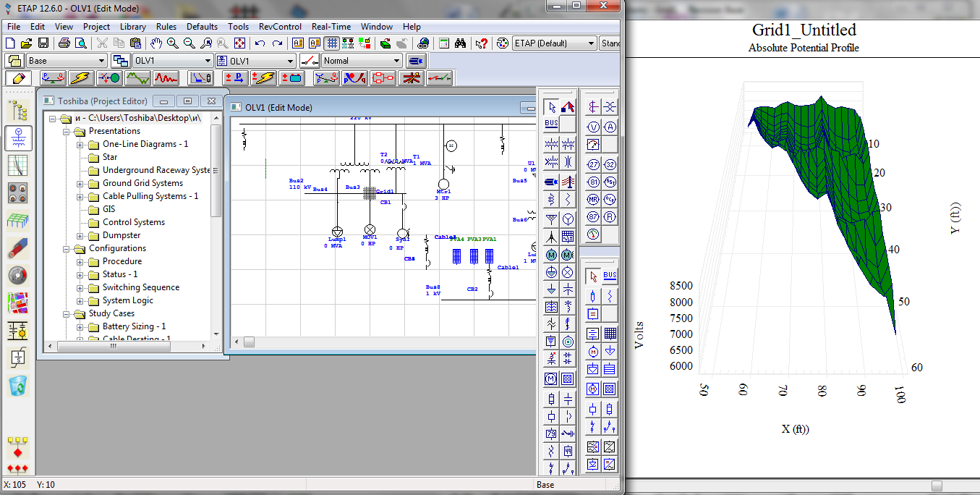Open the Library menu
Image resolution: width=980 pixels, height=495 pixels.
click(132, 27)
